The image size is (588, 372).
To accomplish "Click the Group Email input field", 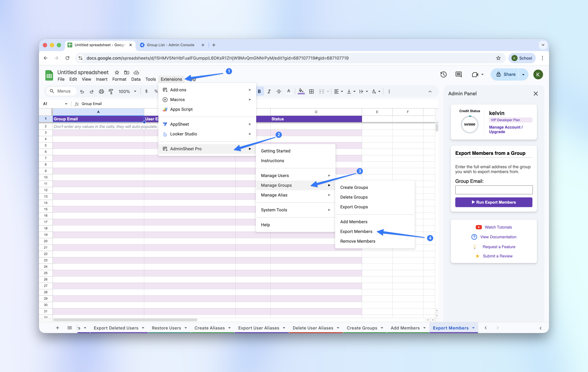I will coord(494,190).
